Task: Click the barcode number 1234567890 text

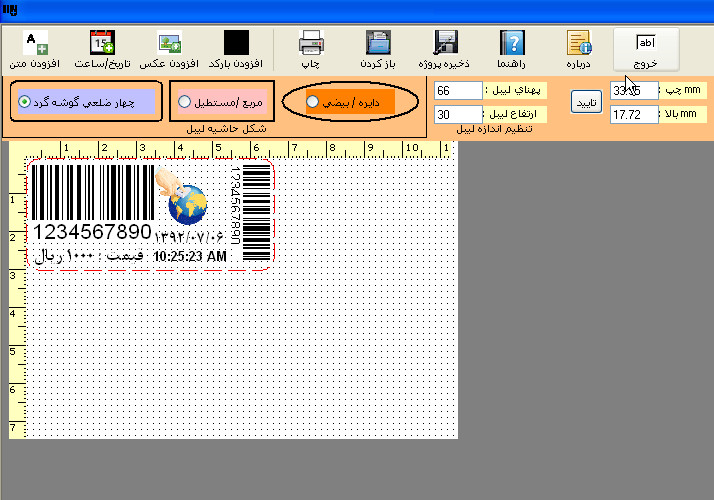Action: tap(92, 232)
